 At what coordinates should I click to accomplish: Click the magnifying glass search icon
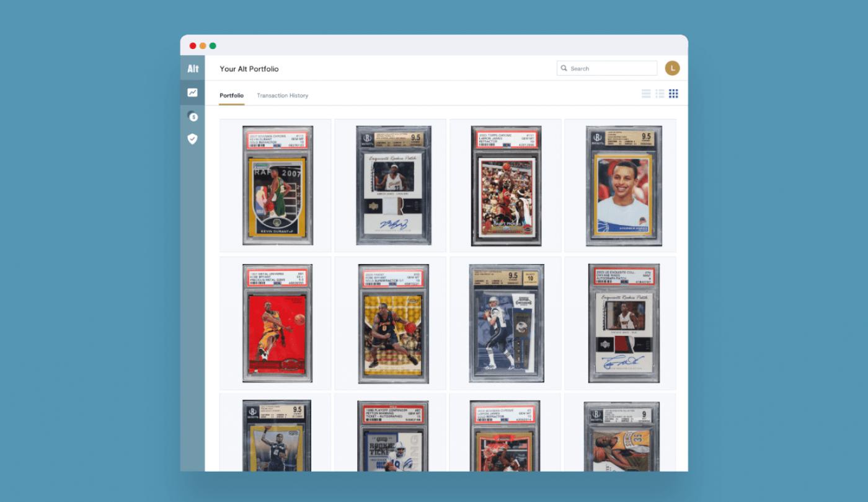click(x=564, y=68)
